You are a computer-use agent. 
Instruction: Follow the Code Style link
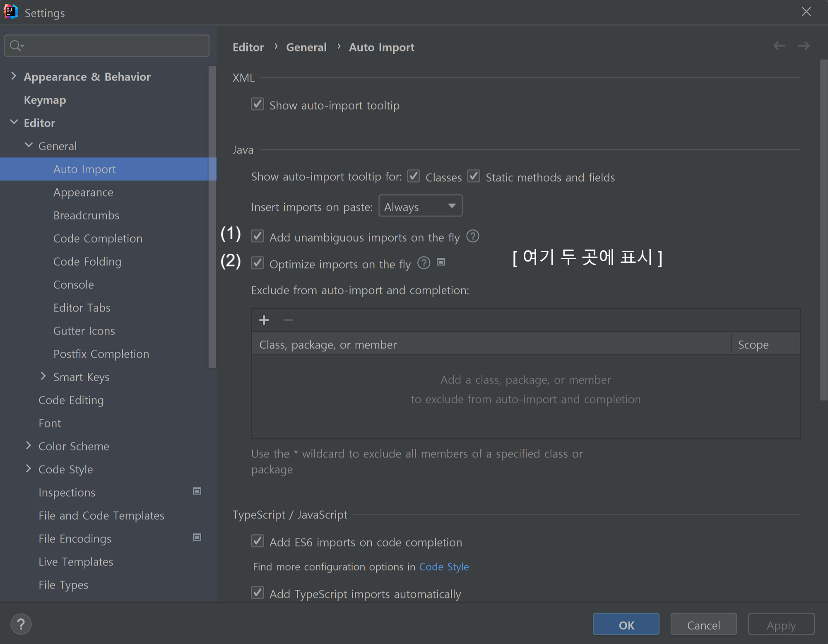coord(444,567)
